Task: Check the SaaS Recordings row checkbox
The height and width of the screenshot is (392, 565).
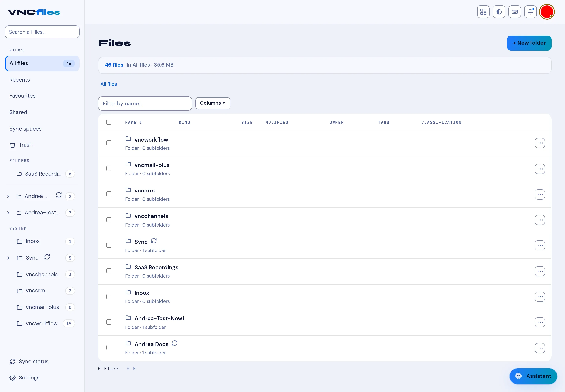Action: coord(109,271)
